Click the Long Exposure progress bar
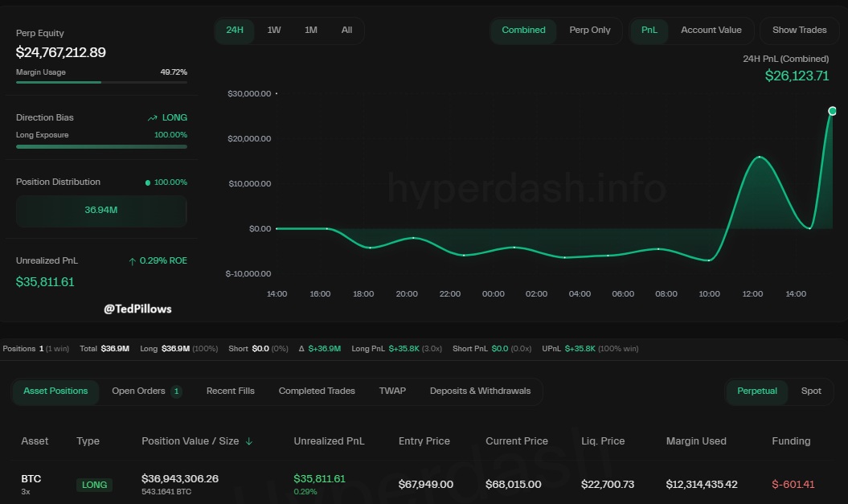 pos(101,146)
